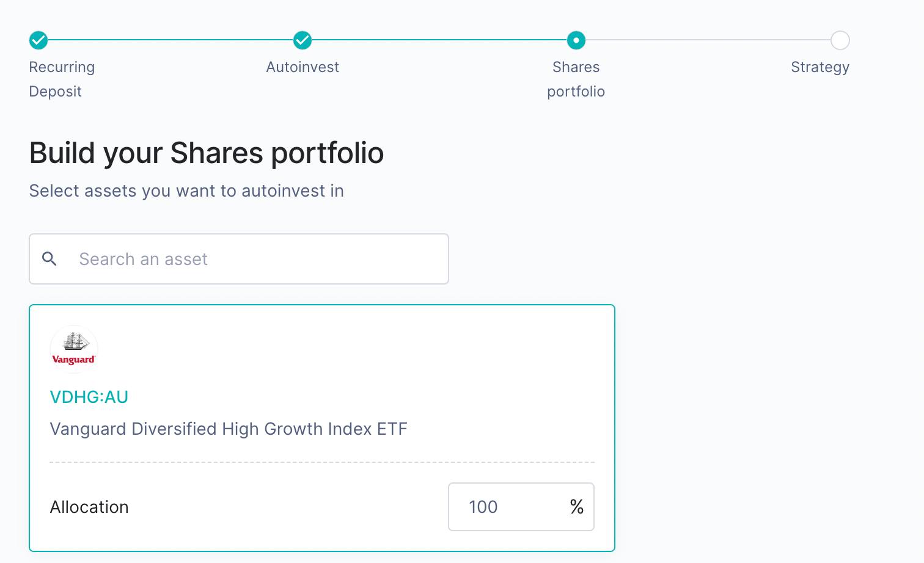Click the Vanguard Diversified High Growth Index ETF name
The height and width of the screenshot is (563, 924).
click(229, 429)
